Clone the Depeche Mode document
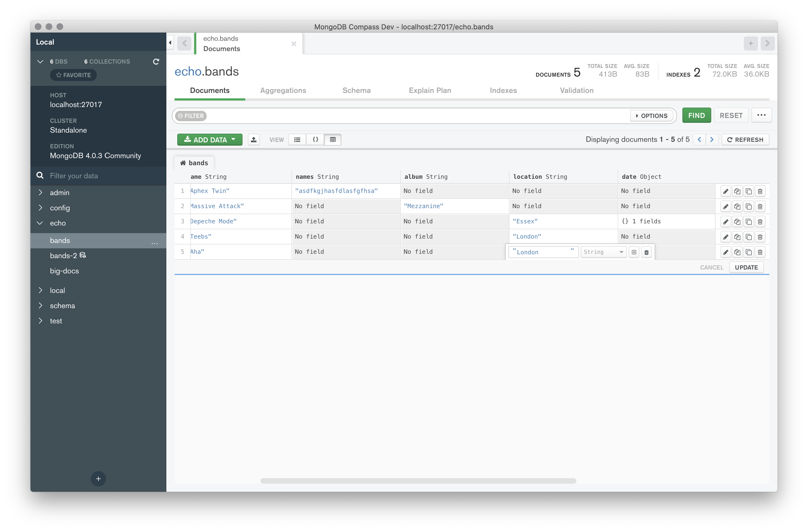This screenshot has height=532, width=808. pyautogui.click(x=748, y=222)
